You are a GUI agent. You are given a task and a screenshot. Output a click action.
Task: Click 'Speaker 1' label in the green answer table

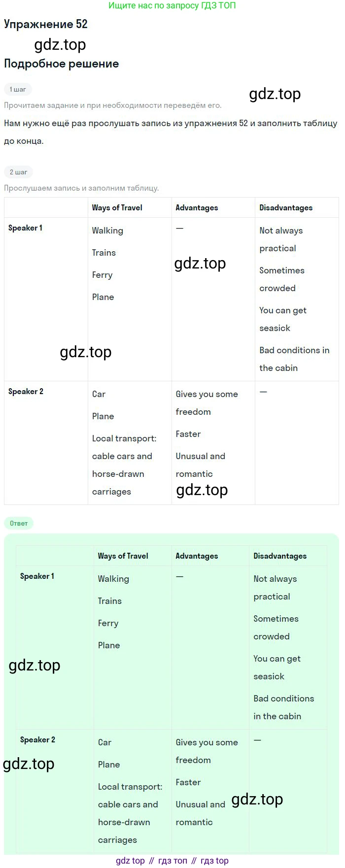(37, 576)
